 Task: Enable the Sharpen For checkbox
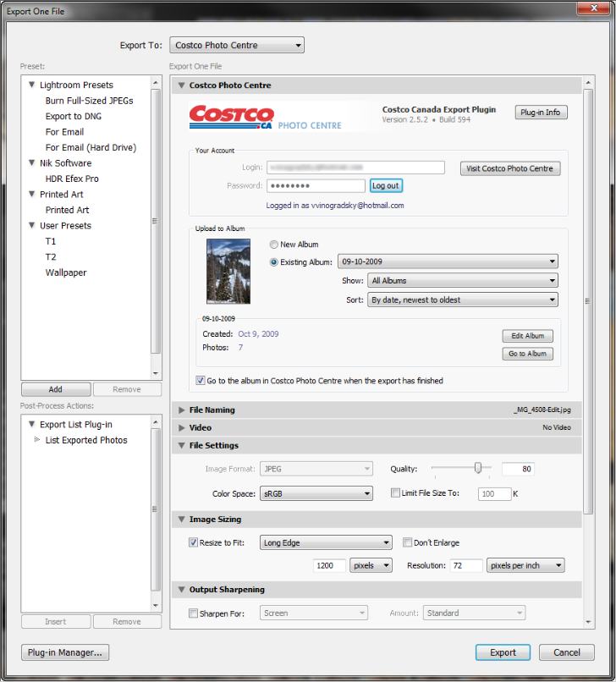click(193, 613)
